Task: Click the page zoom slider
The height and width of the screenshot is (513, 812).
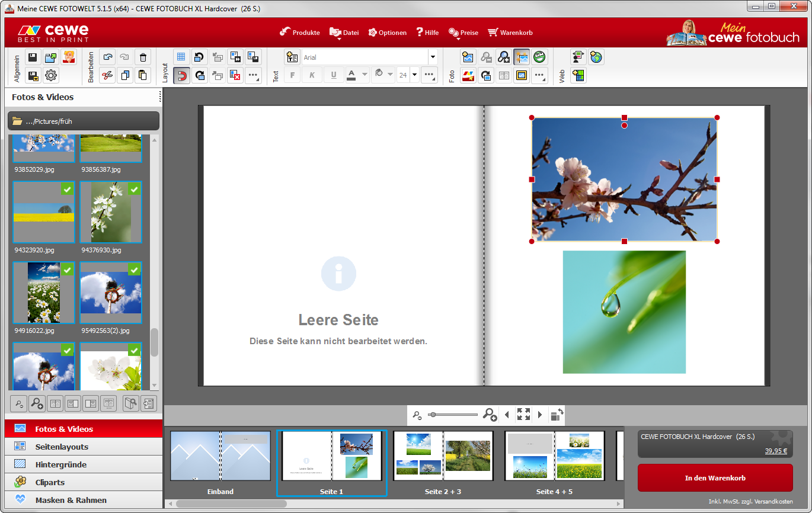Action: pos(454,415)
